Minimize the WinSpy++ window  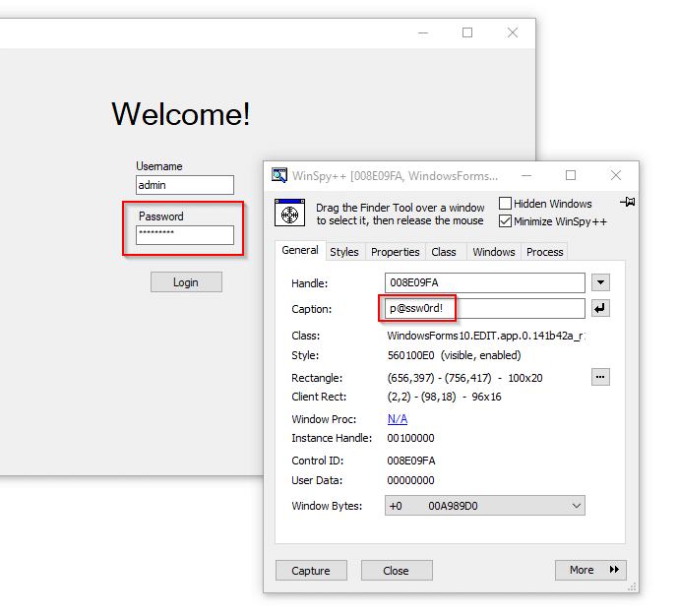(526, 175)
